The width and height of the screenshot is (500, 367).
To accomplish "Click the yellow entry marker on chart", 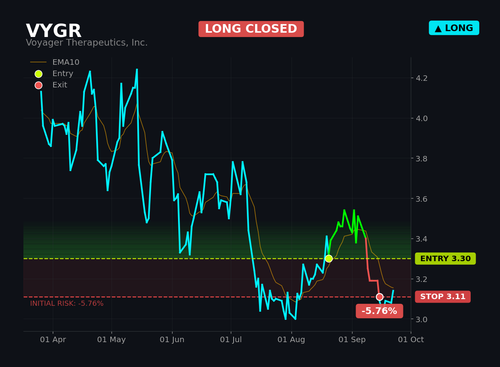I will (329, 258).
